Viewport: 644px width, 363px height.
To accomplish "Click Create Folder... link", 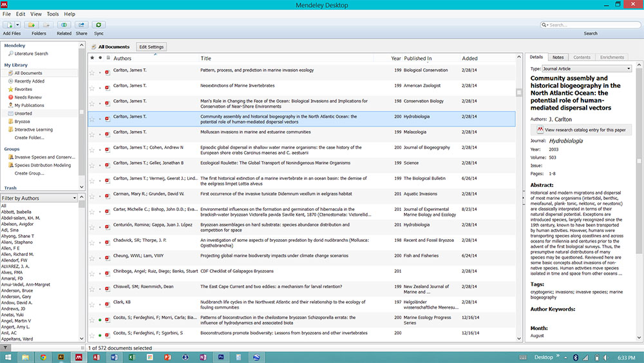I will pos(29,138).
